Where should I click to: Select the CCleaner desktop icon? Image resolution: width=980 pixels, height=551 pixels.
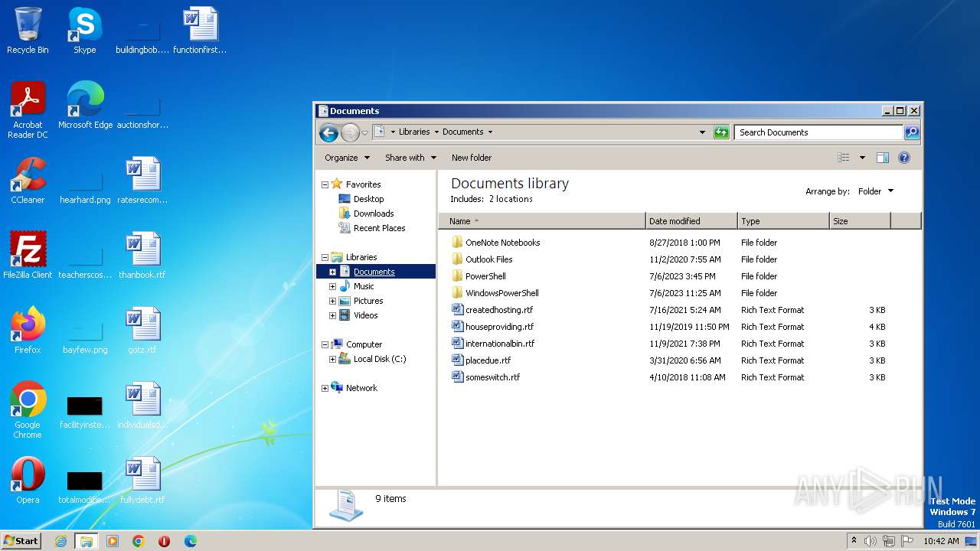pos(28,181)
